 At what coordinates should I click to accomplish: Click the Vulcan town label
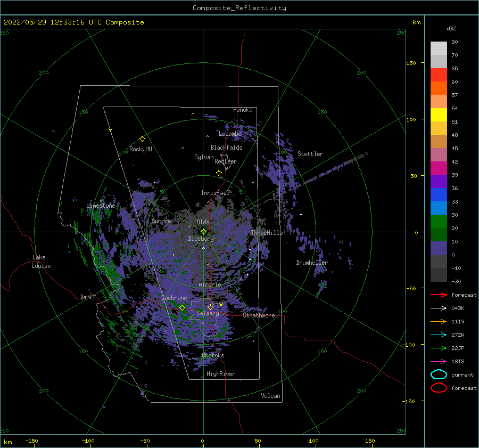click(x=271, y=396)
